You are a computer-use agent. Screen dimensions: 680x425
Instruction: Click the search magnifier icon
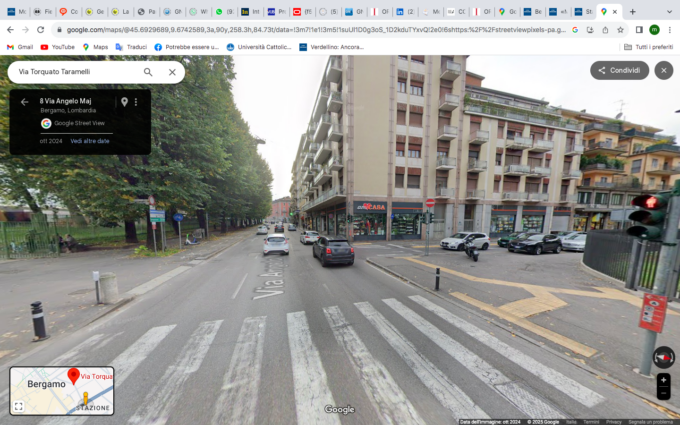click(148, 72)
